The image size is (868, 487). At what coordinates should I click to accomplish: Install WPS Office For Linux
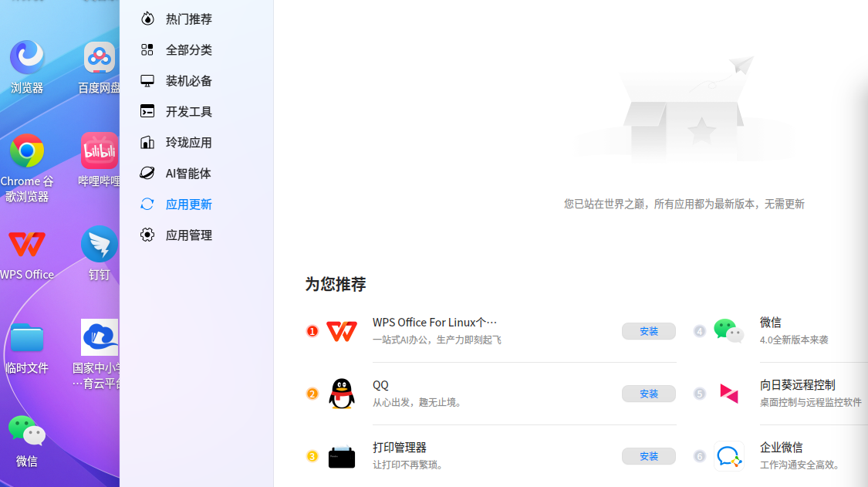(649, 331)
